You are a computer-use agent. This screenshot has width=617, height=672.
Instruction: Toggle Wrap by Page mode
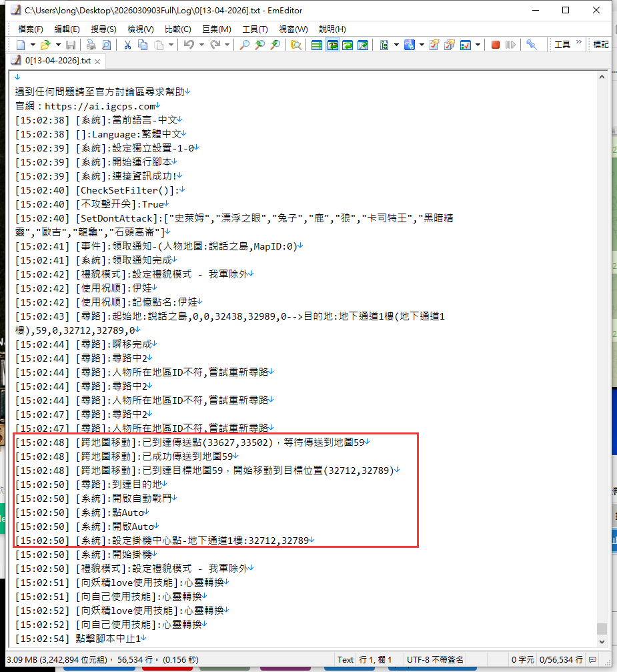(x=363, y=45)
